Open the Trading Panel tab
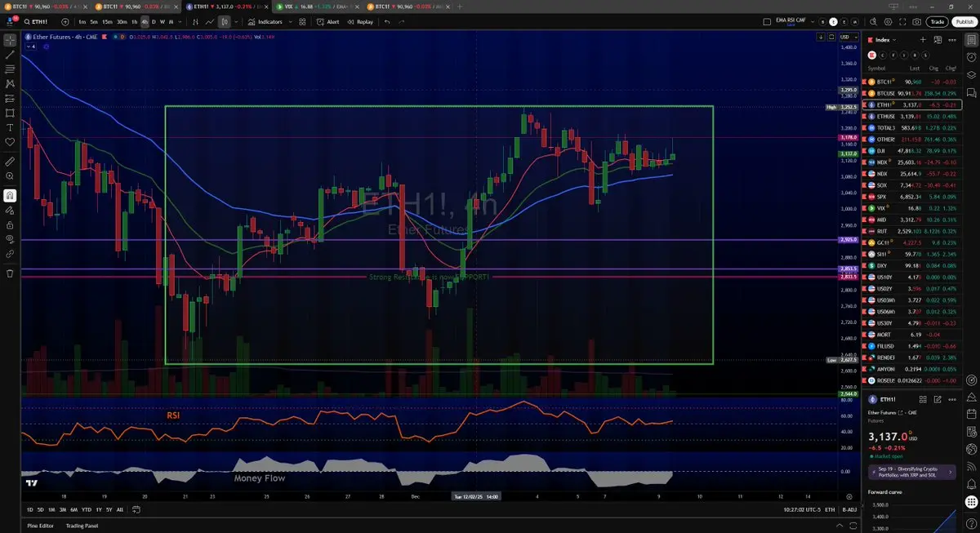This screenshot has width=980, height=533. (x=82, y=526)
